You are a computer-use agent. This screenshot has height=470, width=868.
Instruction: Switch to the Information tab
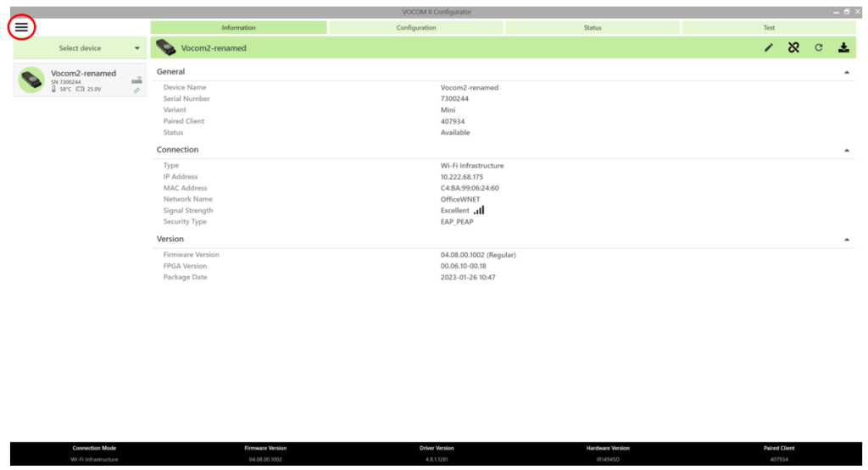click(x=238, y=27)
